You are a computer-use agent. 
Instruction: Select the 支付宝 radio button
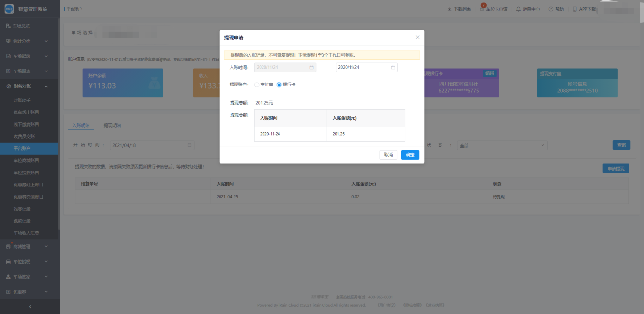point(257,85)
